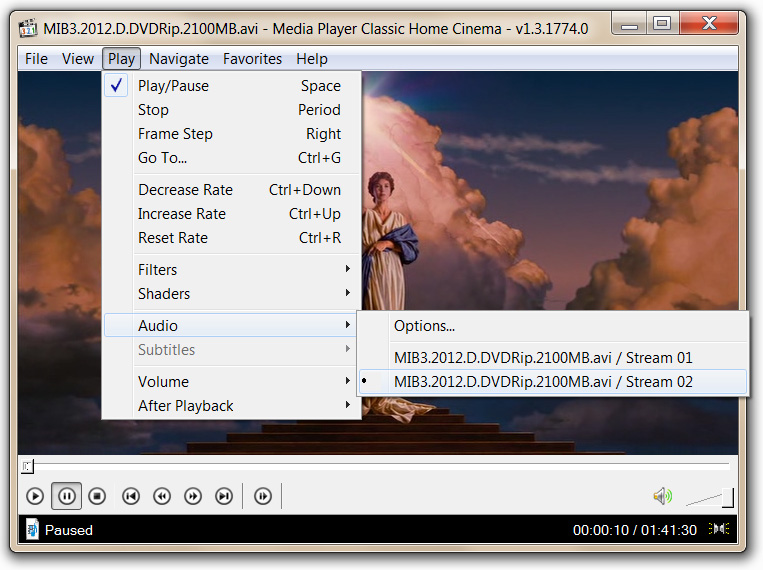Open the Favorites menu
Image resolution: width=763 pixels, height=570 pixels.
click(x=252, y=59)
